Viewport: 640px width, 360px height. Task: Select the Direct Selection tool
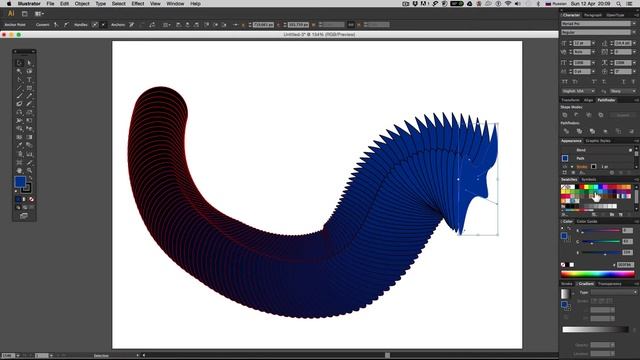click(x=29, y=63)
